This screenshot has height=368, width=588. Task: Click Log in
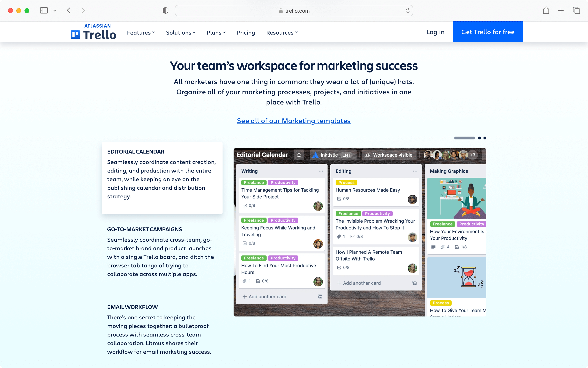click(435, 32)
